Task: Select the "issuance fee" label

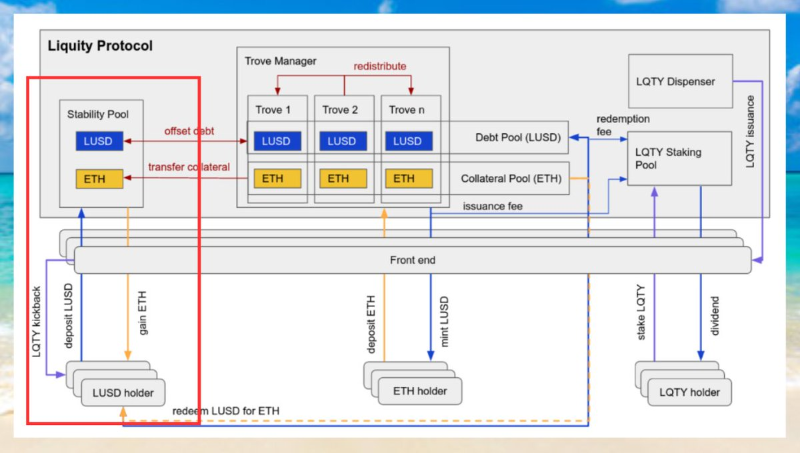Action: 492,206
